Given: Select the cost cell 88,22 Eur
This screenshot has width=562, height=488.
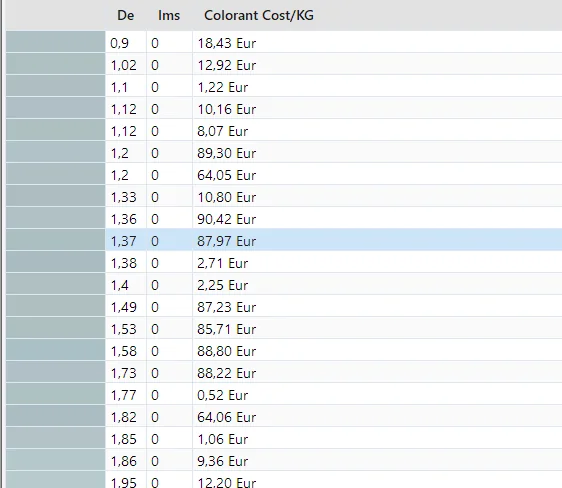Looking at the screenshot, I should coord(227,373).
